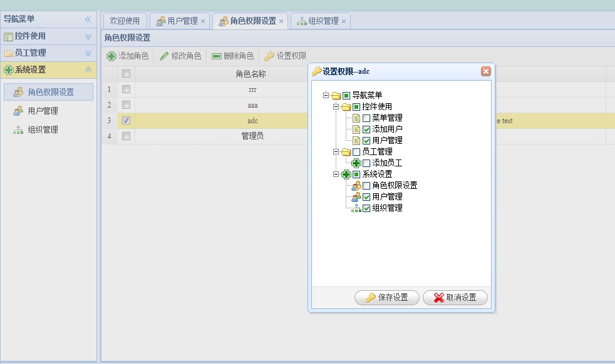Click the document icon beside 菜单管理 in tree
Screen dimensions: 615x364
[356, 118]
